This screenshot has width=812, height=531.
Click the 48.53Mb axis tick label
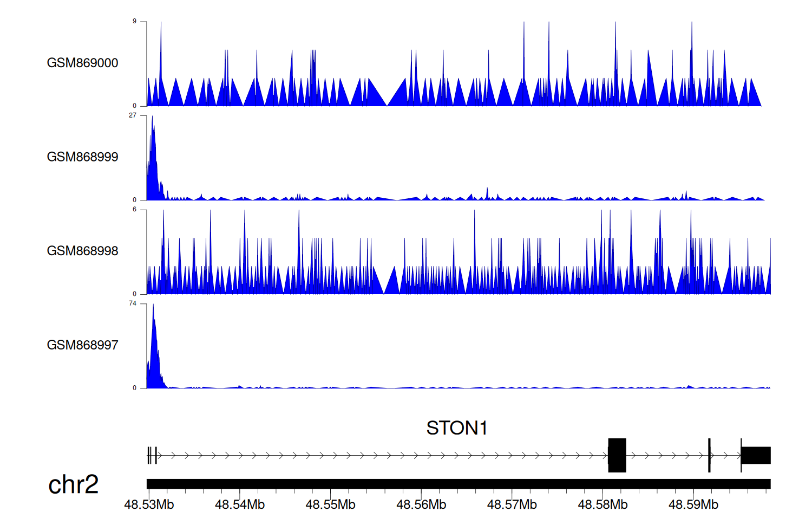coord(149,504)
